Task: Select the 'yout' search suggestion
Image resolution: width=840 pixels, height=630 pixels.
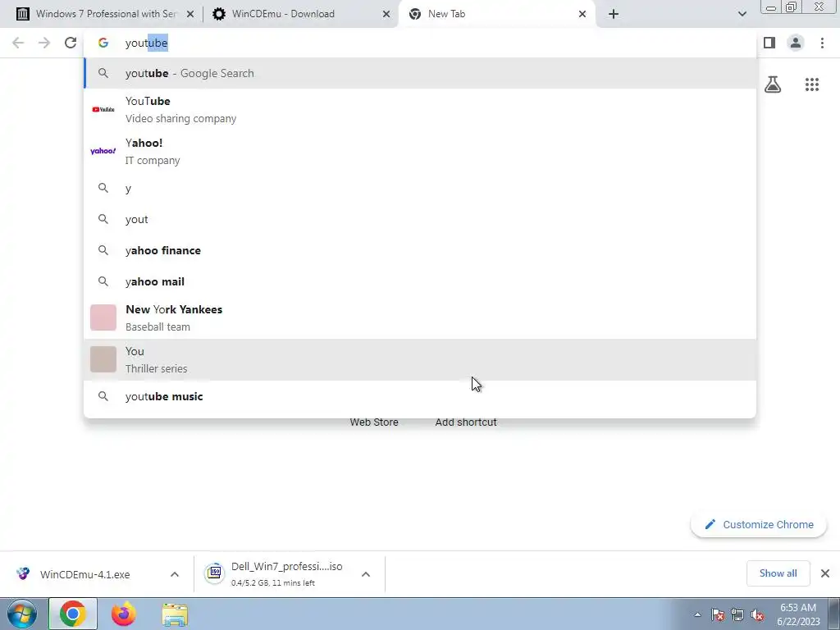Action: (420, 219)
